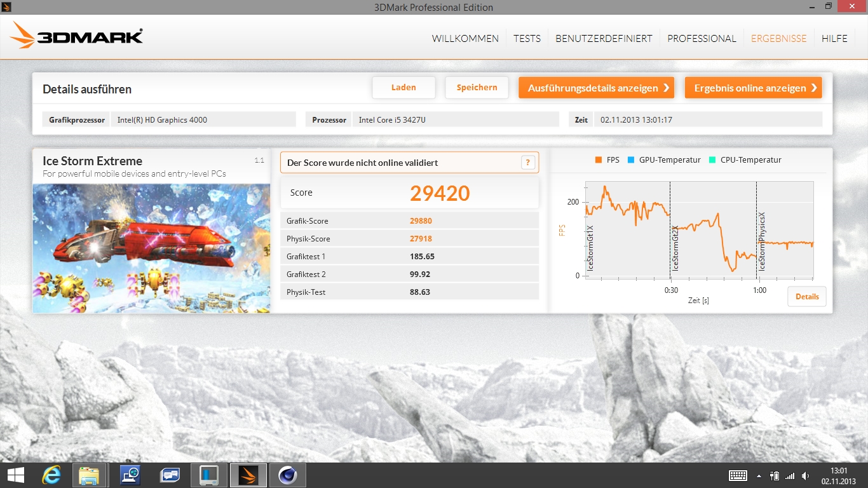The width and height of the screenshot is (868, 488).
Task: Click the Ice Storm Extreme preview image
Action: click(151, 248)
